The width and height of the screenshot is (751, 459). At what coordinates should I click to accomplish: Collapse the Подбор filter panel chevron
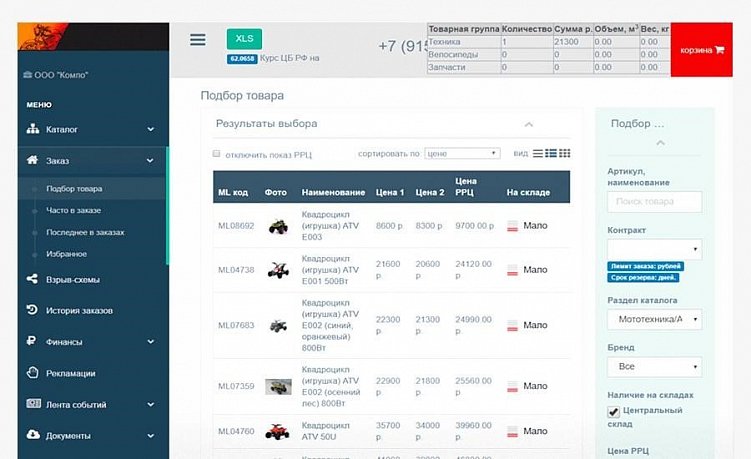[x=660, y=143]
